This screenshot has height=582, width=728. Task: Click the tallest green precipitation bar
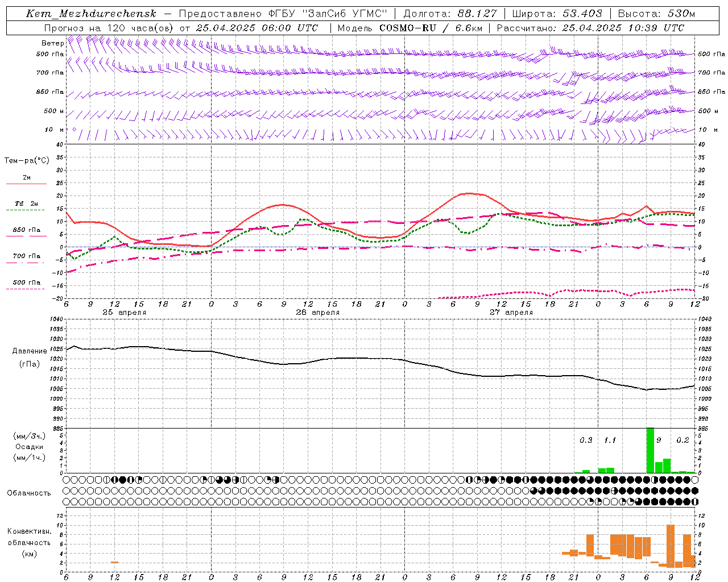pyautogui.click(x=651, y=450)
